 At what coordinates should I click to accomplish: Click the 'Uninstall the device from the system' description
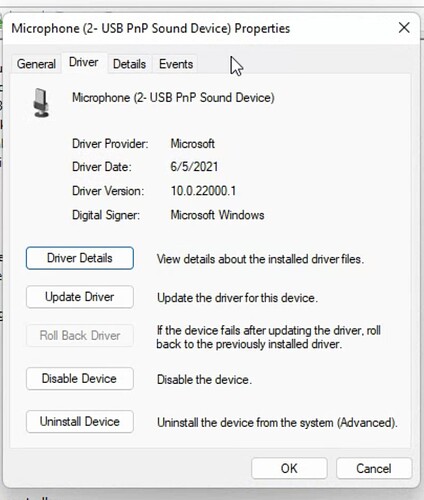(277, 423)
